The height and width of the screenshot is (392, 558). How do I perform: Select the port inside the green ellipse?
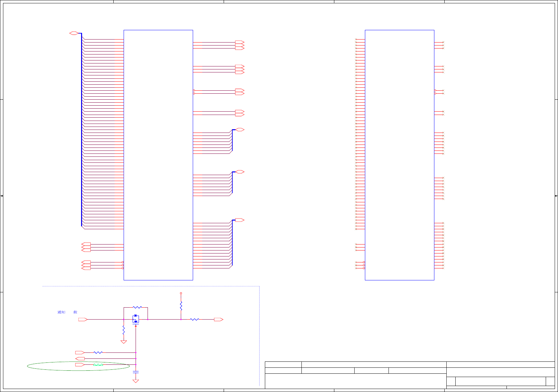80,365
